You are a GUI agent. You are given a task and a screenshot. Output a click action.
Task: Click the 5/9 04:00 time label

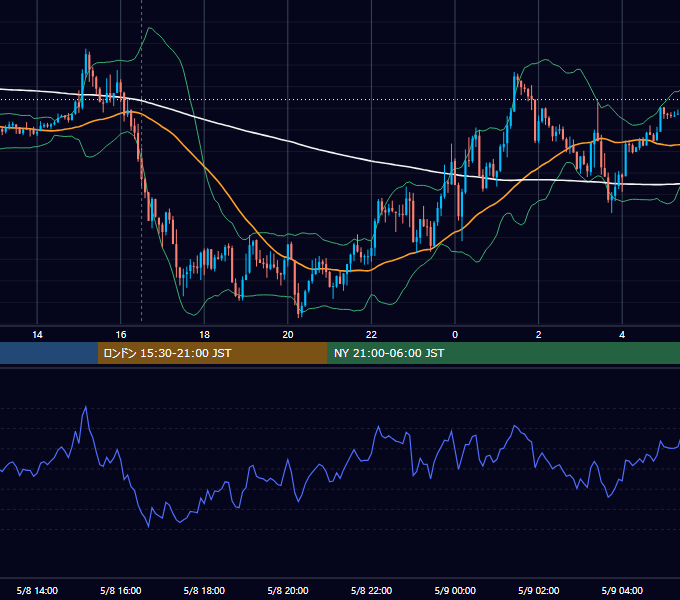[x=622, y=590]
